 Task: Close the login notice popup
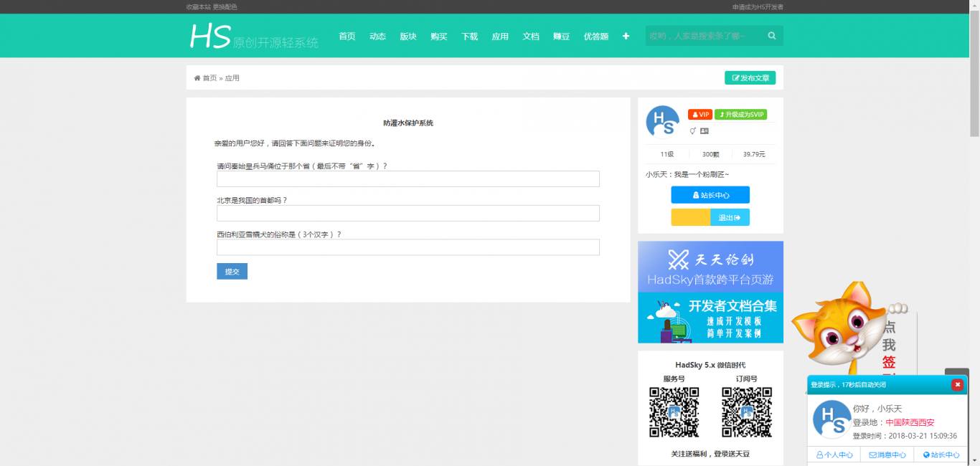tap(957, 385)
